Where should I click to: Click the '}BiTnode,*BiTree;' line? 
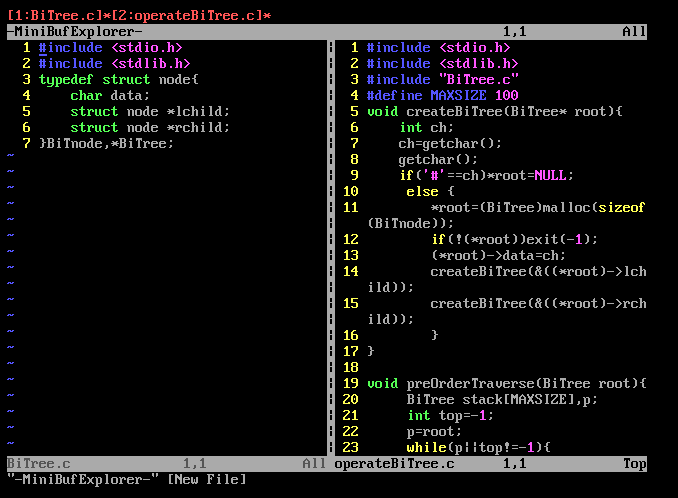coord(106,144)
